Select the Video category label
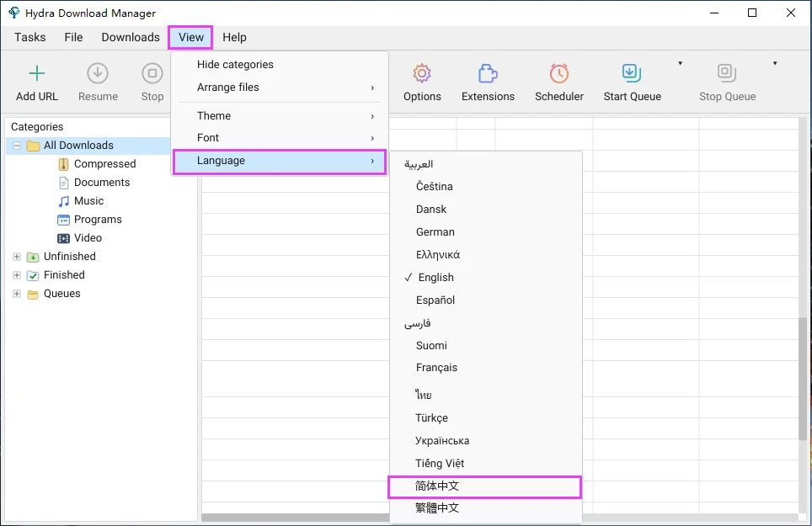 pyautogui.click(x=88, y=238)
